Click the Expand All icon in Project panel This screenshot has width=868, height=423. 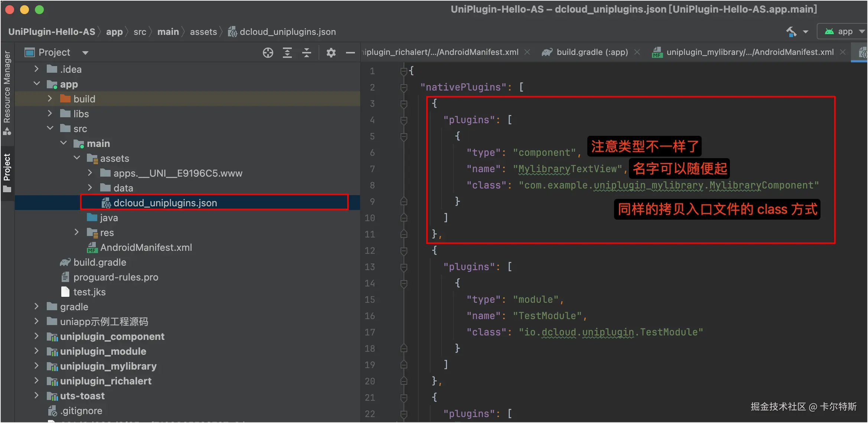[287, 53]
